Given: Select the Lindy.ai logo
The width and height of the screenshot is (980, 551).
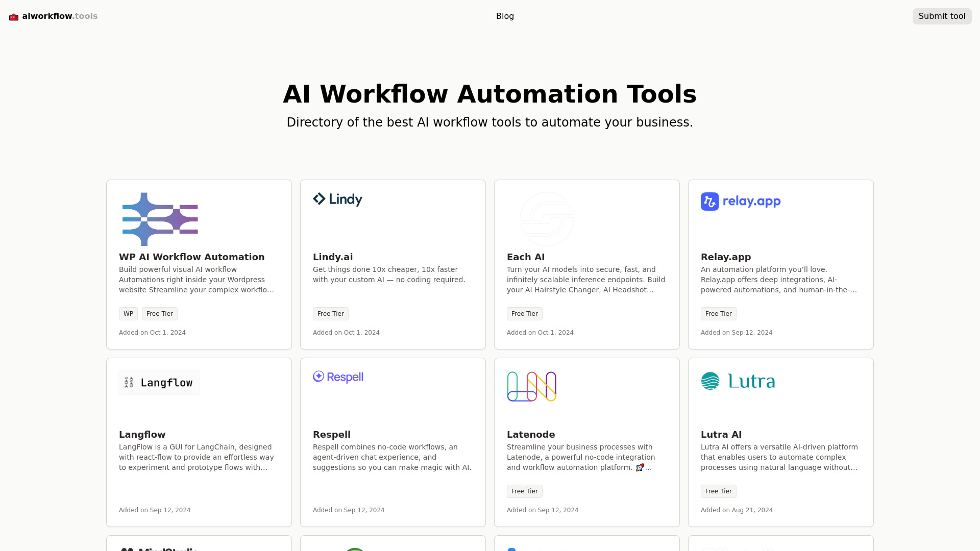Looking at the screenshot, I should pos(337,199).
